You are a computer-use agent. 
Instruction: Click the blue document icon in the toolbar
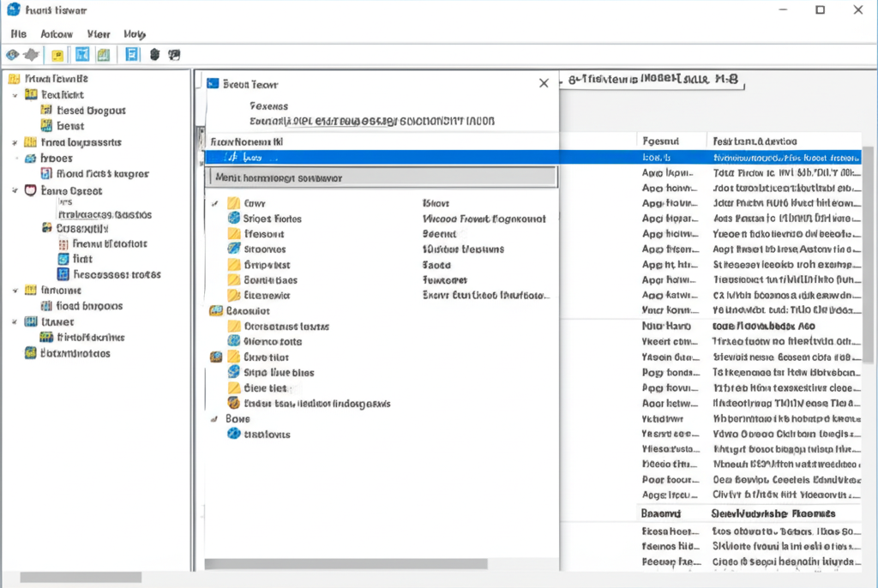point(132,55)
